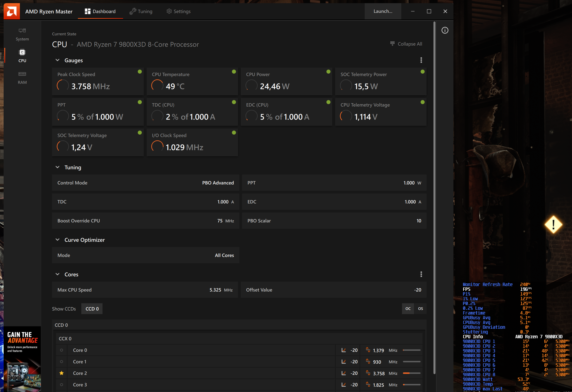Click the Launch... button

(x=383, y=11)
